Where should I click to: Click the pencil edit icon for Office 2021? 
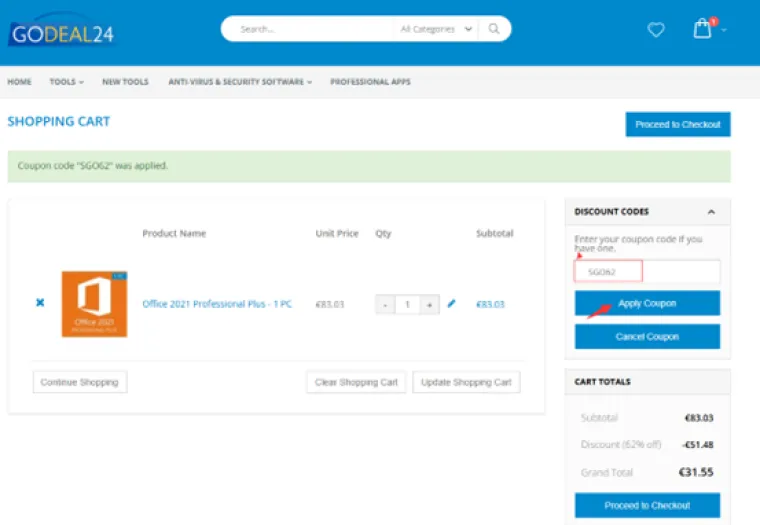click(451, 303)
